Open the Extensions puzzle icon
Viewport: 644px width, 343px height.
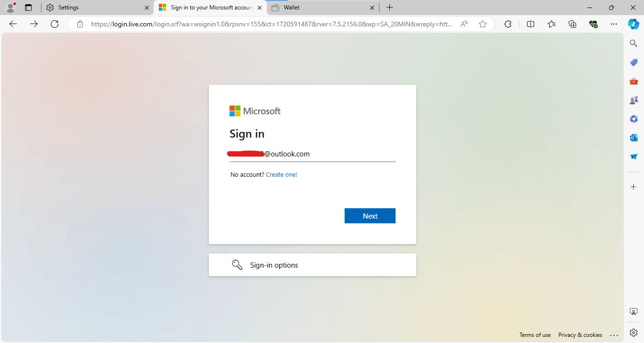pyautogui.click(x=508, y=24)
